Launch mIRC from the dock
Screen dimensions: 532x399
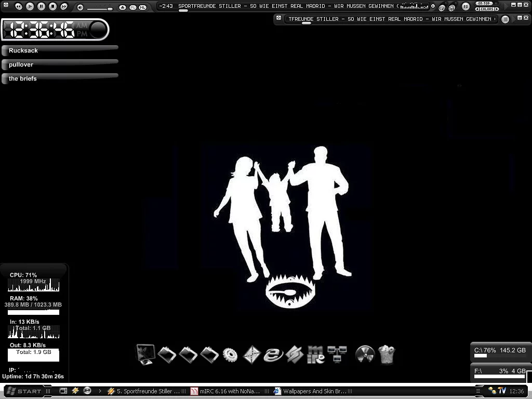pos(315,355)
